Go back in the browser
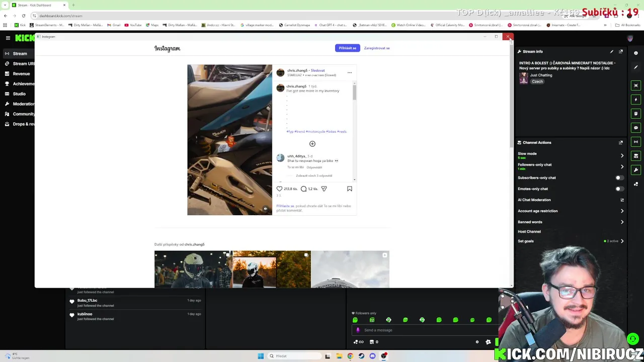Screen dimensions: 644x362 [x=6, y=16]
